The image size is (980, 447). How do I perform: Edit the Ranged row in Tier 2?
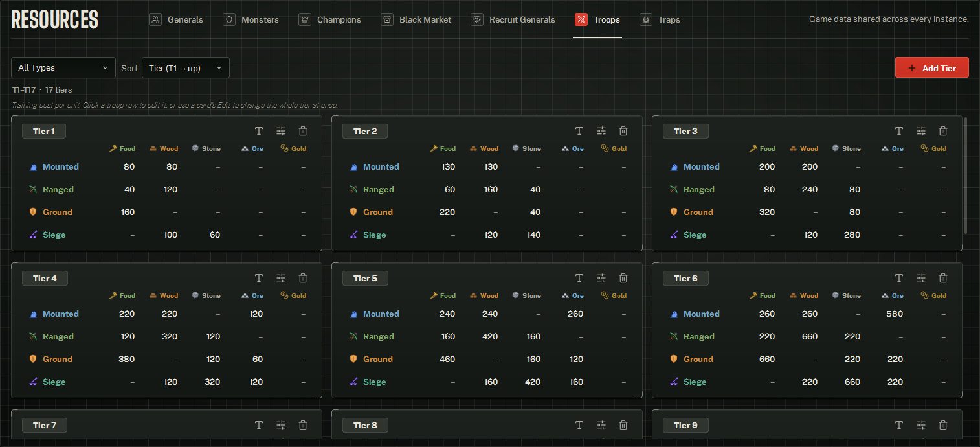487,190
